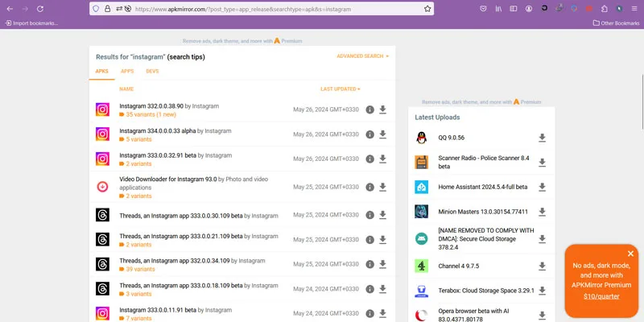Click the padlock site security icon
This screenshot has width=644, height=322.
tap(108, 9)
